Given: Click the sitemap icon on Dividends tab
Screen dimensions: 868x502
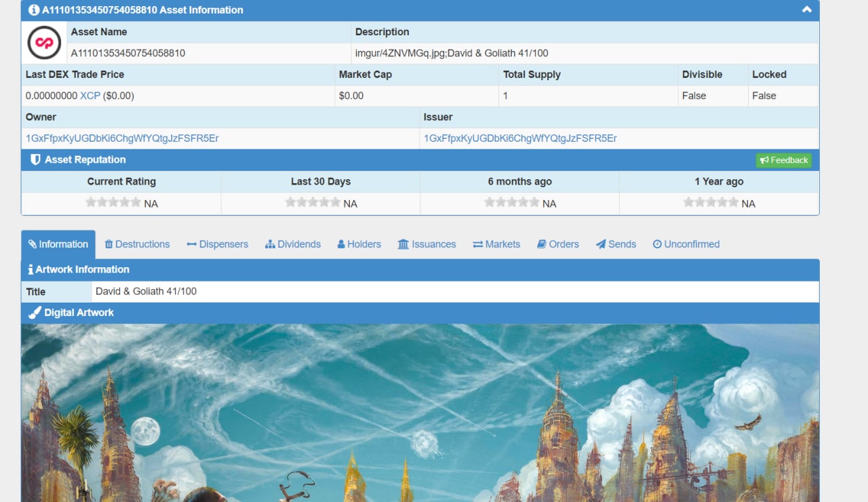Looking at the screenshot, I should coord(270,244).
